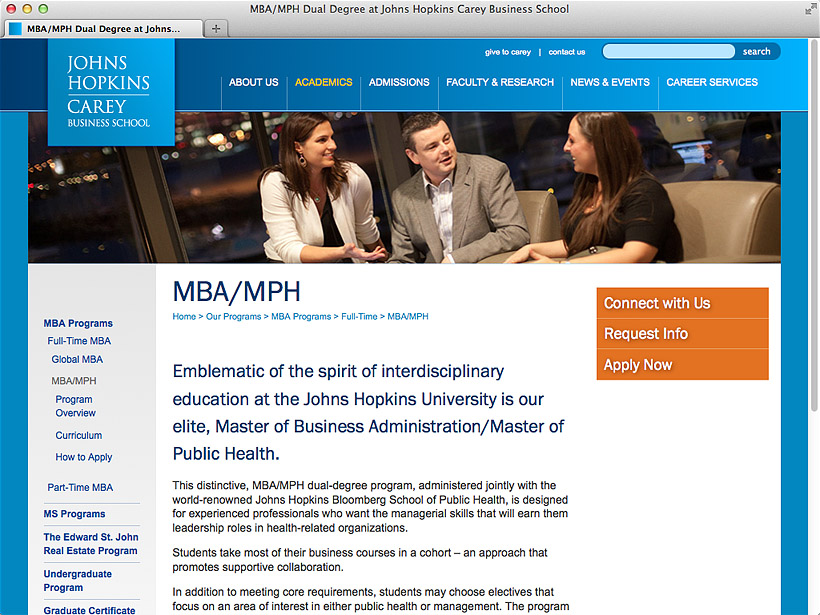Open a new browser tab with plus button
The height and width of the screenshot is (615, 820).
click(216, 29)
